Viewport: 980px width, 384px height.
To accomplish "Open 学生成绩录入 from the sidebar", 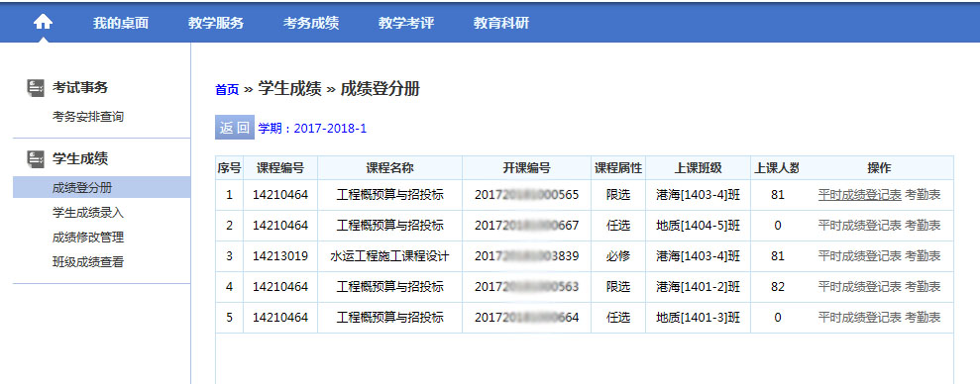I will pos(88,213).
